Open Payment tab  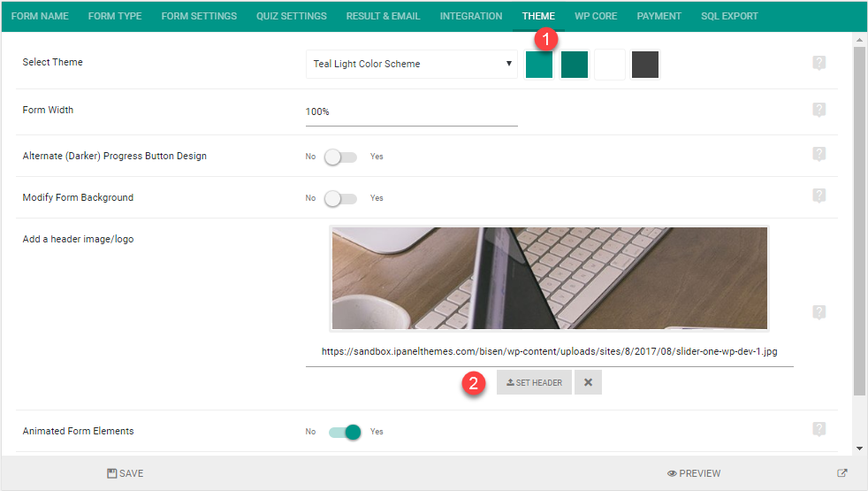click(x=659, y=16)
